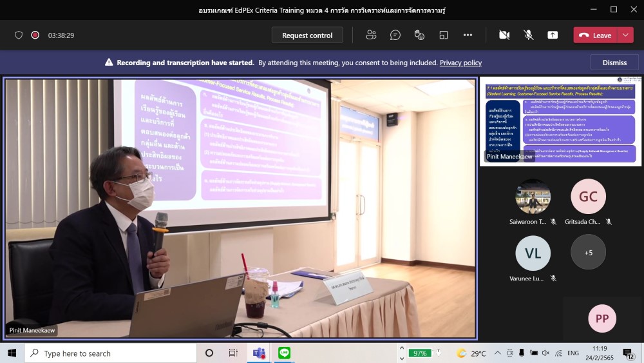Screen dimensions: 644x363
Task: Open the reactions and raise hand menu
Action: (x=419, y=35)
